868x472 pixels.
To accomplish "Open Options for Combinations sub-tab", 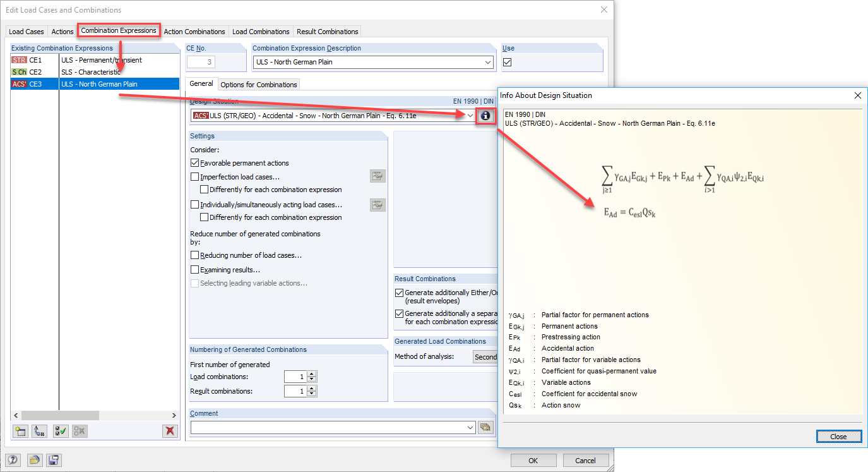I will tap(259, 85).
